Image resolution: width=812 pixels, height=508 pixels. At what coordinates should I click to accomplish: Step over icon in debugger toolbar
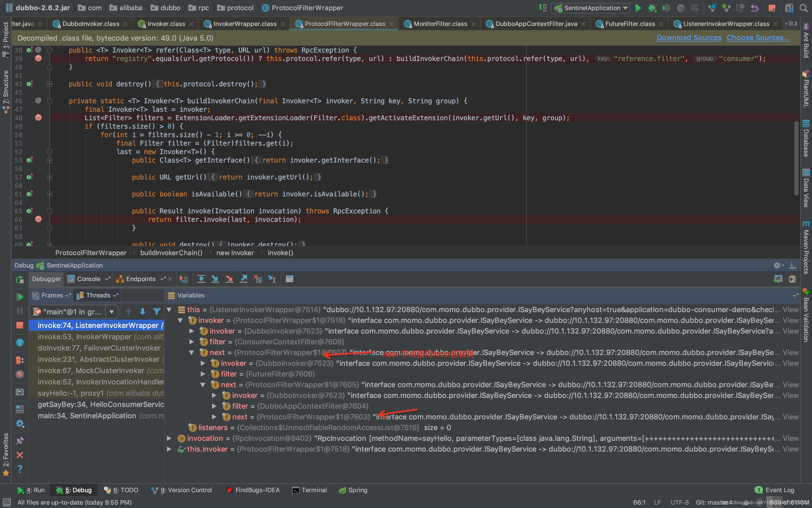click(x=201, y=279)
